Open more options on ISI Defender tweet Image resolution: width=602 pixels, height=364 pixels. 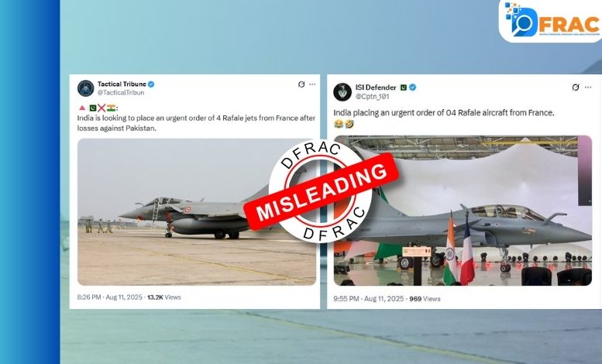tap(588, 88)
